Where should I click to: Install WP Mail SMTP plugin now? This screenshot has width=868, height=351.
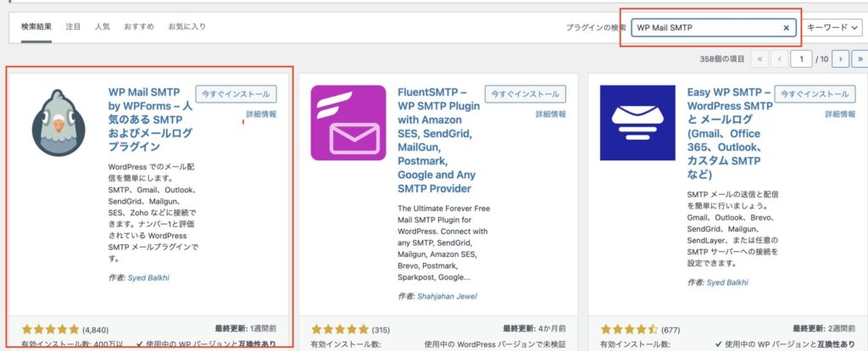(x=236, y=94)
